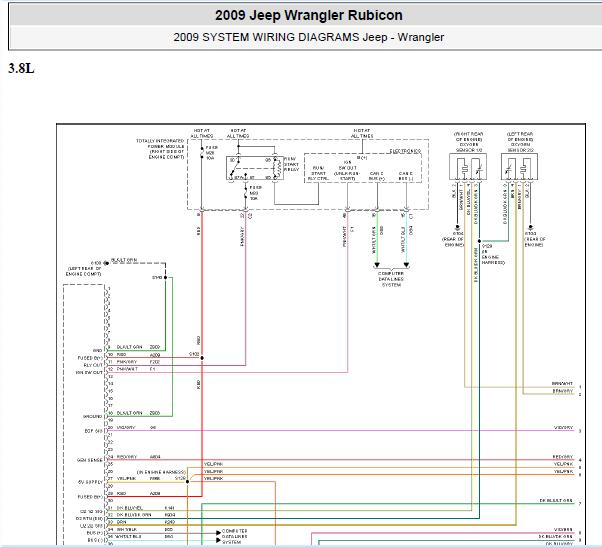Select the "5V SUPPLY" pin label

coord(91,482)
